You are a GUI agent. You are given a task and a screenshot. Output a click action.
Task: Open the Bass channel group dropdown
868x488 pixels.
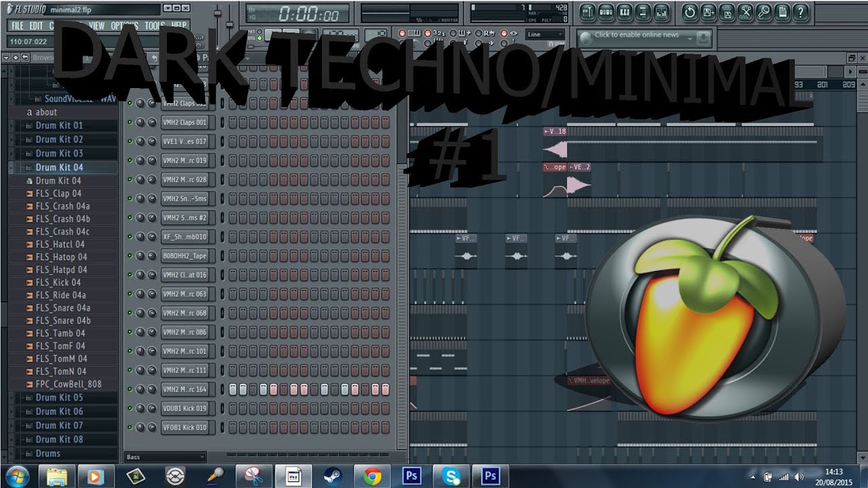pyautogui.click(x=165, y=457)
